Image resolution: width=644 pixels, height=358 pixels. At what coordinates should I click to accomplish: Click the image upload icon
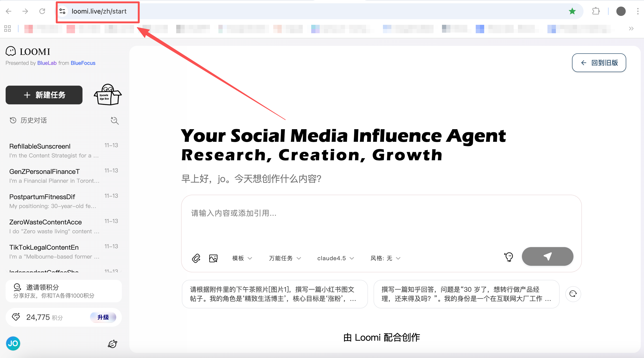tap(213, 258)
